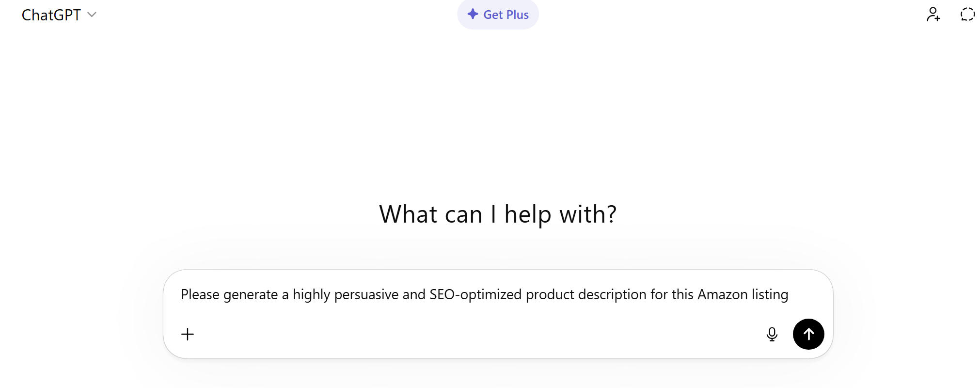Screen dimensions: 980x388
Task: Place cursor on the word "Please" in prompt
Action: click(x=200, y=294)
